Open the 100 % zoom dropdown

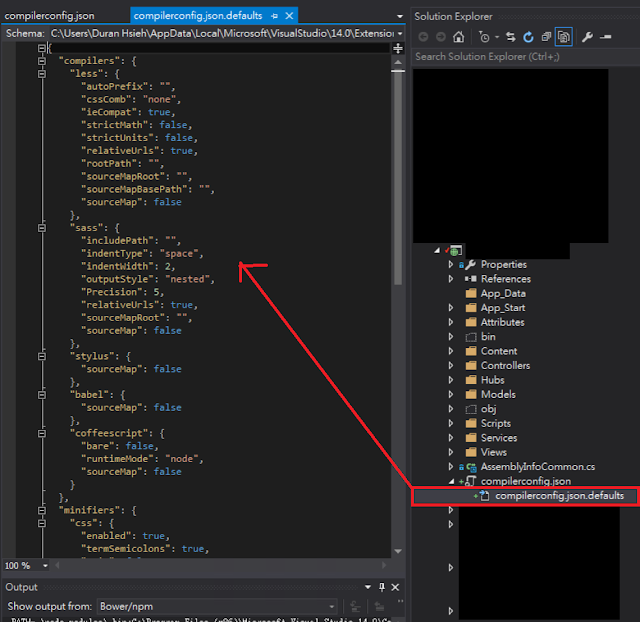coord(45,566)
